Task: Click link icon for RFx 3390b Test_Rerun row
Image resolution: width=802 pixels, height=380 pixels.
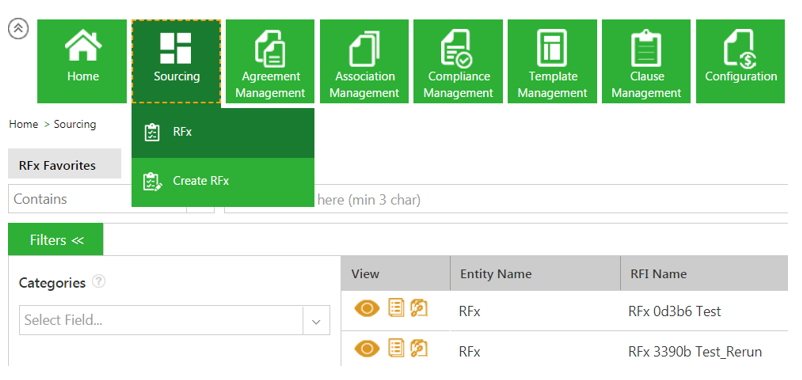Action: point(419,348)
